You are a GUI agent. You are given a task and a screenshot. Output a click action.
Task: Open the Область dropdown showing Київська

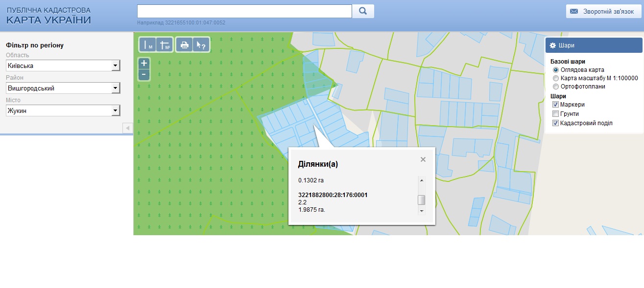(x=63, y=66)
